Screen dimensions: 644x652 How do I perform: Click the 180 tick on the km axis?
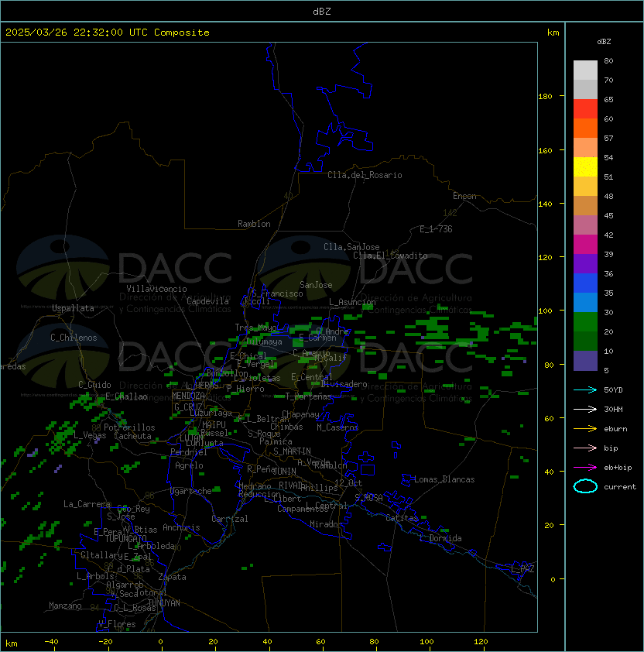tap(546, 97)
